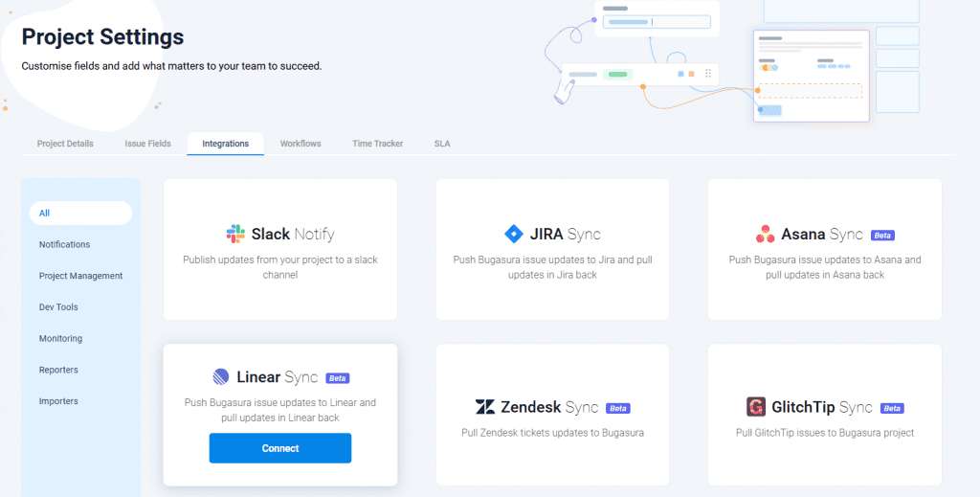Screen dimensions: 980x497
Task: Click the Asana three-dot logo icon
Action: (x=765, y=235)
